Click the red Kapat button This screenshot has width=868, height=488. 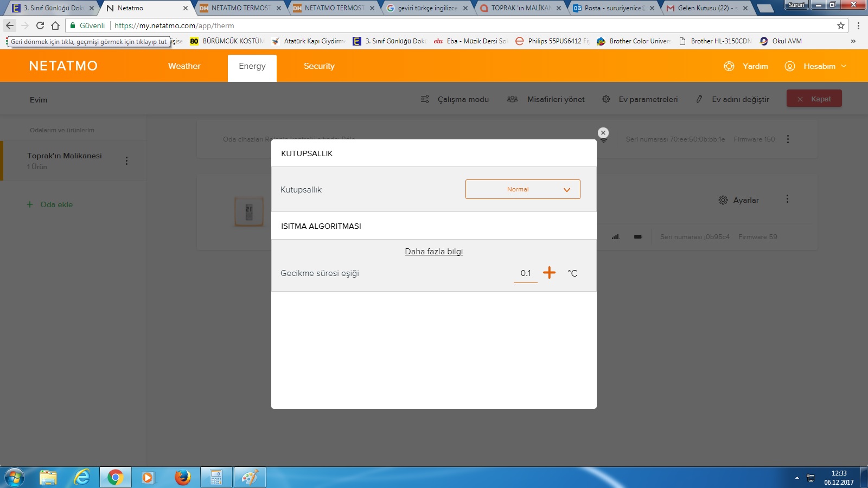pyautogui.click(x=814, y=99)
